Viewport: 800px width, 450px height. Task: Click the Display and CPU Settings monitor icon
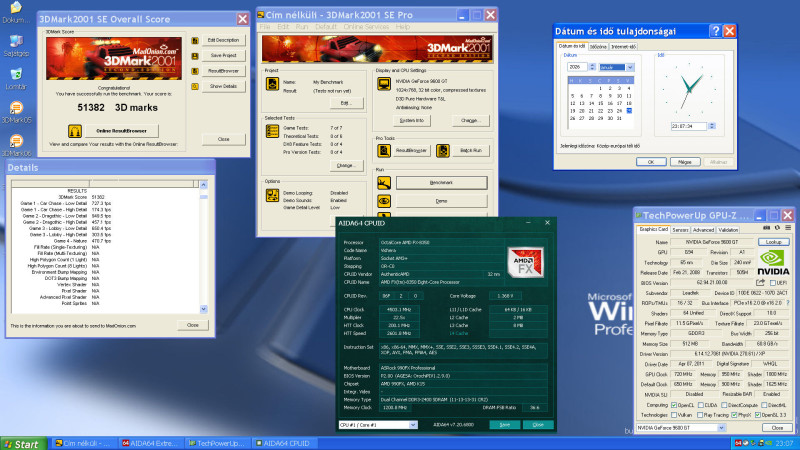click(384, 84)
